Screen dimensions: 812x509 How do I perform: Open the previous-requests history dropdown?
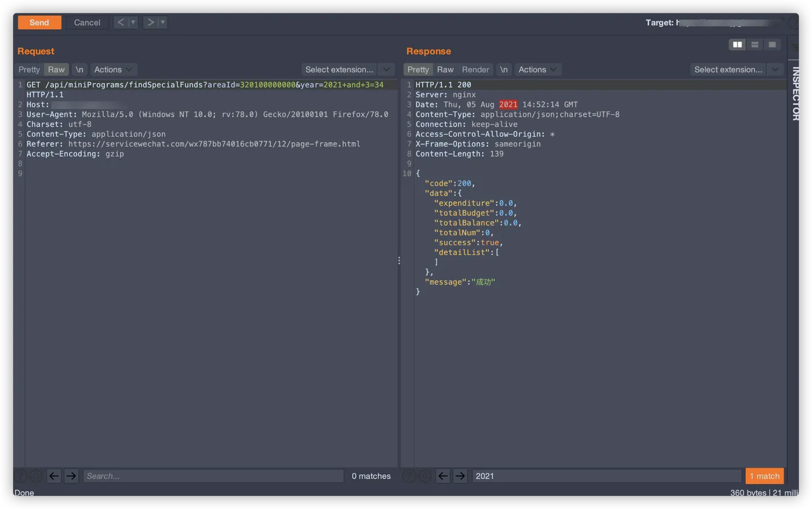(x=133, y=23)
